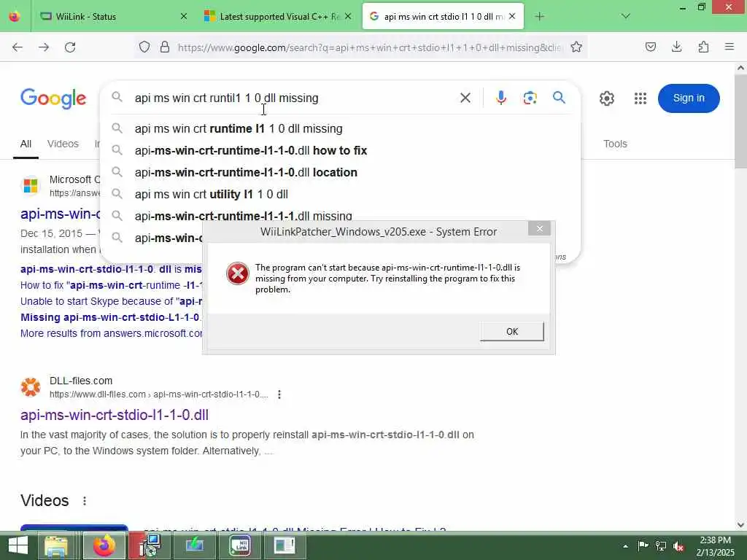Open the Pocket save icon

pos(651,47)
